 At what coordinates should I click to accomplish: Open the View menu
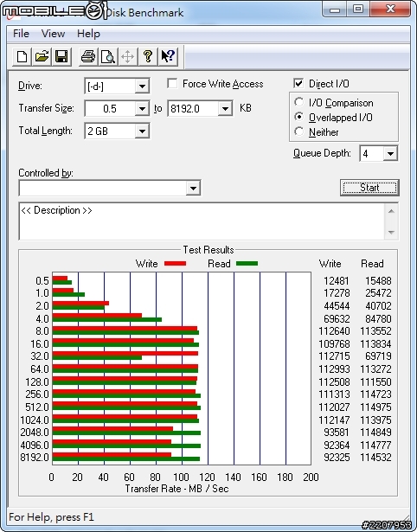(53, 34)
